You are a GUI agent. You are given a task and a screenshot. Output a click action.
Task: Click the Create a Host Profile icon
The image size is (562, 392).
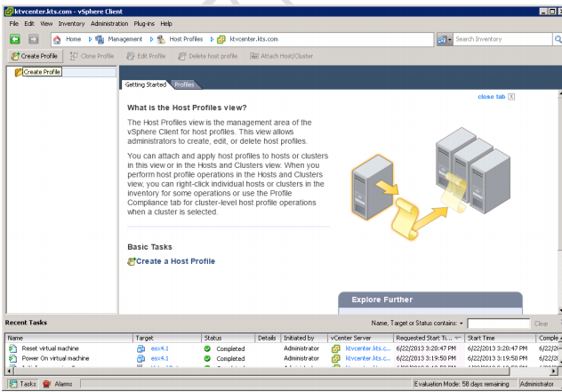pos(132,261)
